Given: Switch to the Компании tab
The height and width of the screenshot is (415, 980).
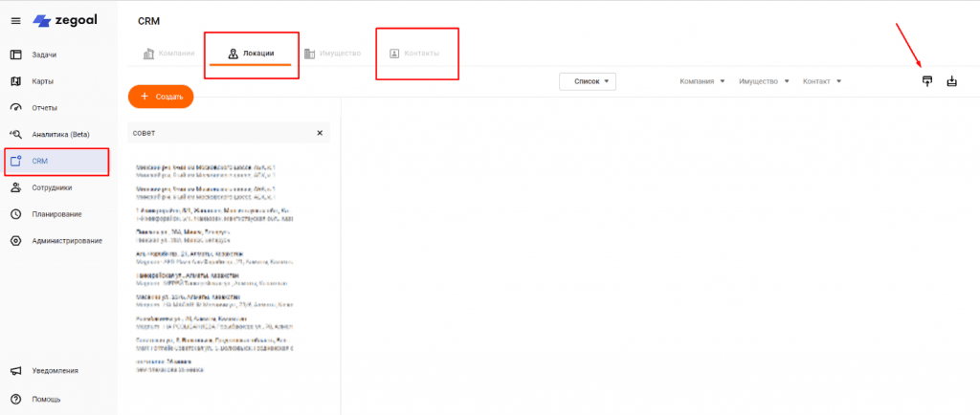Looking at the screenshot, I should tap(168, 54).
